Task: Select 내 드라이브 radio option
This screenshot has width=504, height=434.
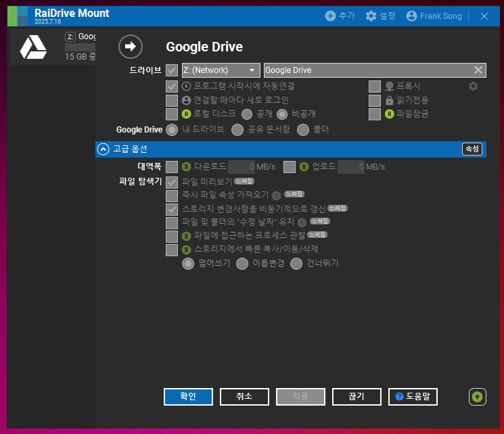Action: (172, 130)
